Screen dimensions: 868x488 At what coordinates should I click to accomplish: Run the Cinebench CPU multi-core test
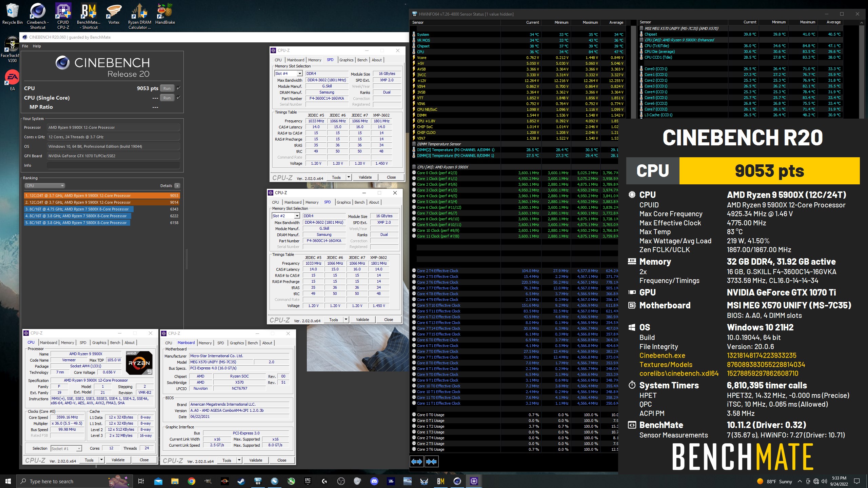167,88
